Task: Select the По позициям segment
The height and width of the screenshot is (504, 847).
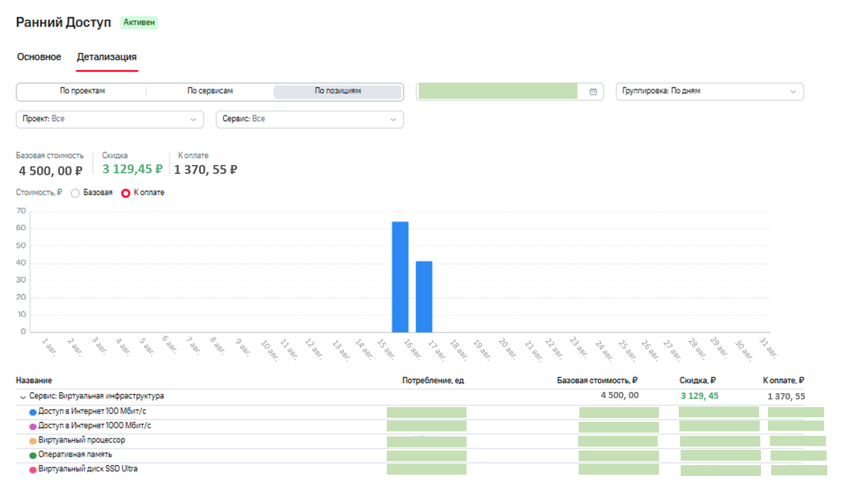Action: 338,91
